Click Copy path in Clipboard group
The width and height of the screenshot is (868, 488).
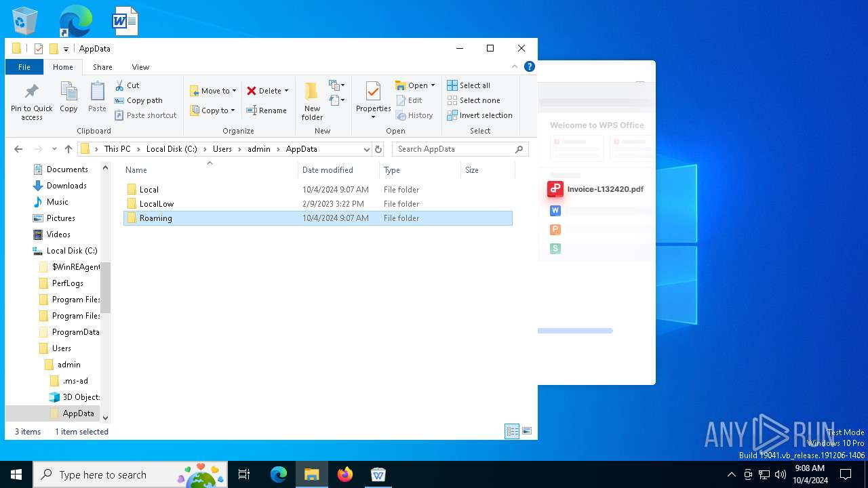point(138,100)
